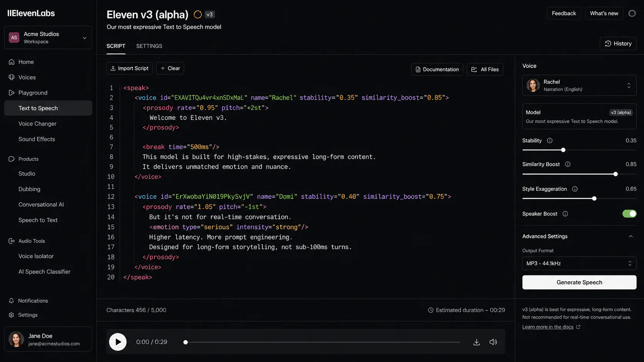Click the volume speaker icon

(493, 342)
